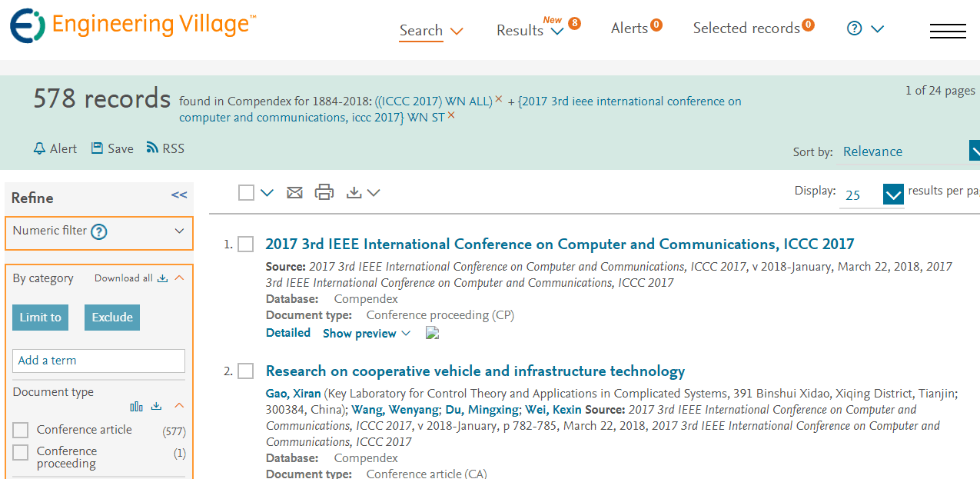Check the Conference article filter checkbox
980x479 pixels.
point(21,430)
